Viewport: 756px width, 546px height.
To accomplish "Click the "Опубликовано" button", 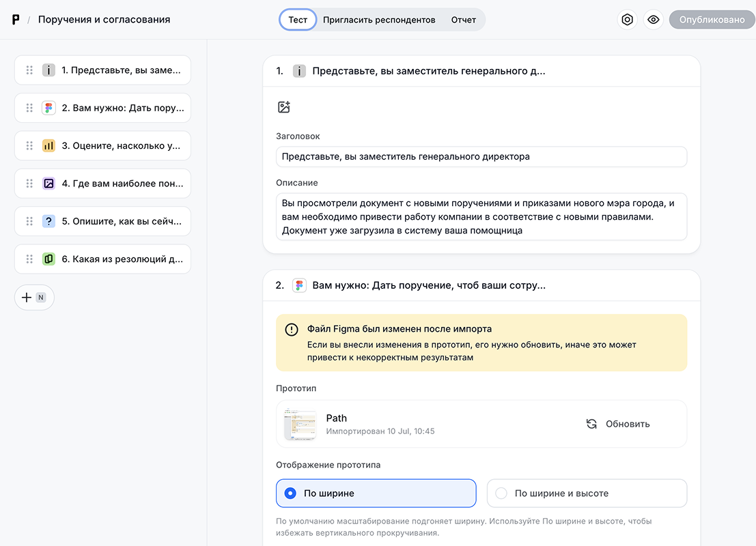I will point(712,20).
